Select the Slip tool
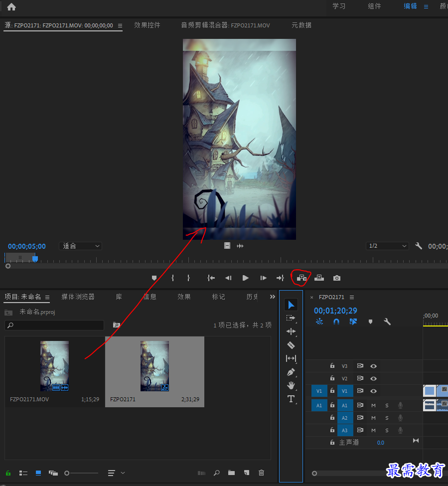Screen dimensions: 448x486 click(x=291, y=358)
